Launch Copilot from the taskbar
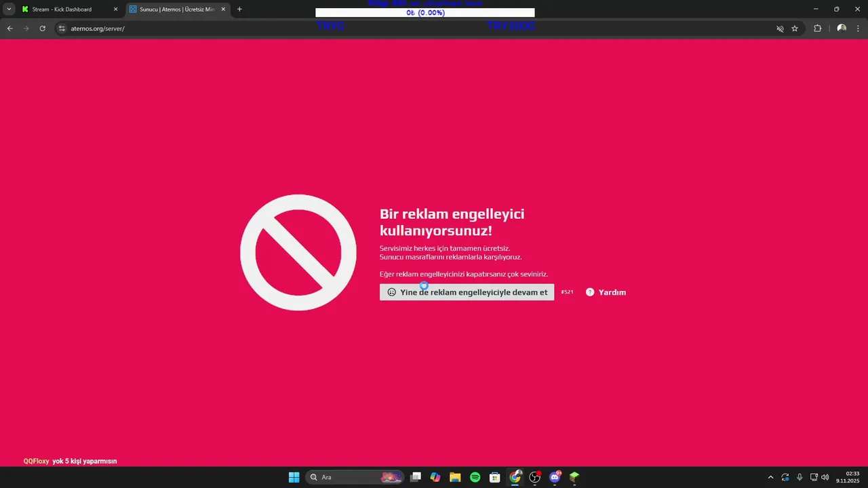 point(435,477)
